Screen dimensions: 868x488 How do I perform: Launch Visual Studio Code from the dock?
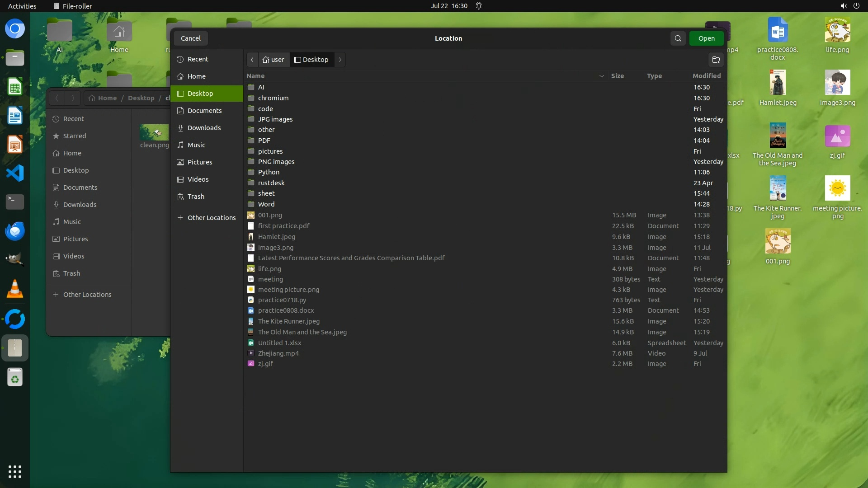point(15,173)
